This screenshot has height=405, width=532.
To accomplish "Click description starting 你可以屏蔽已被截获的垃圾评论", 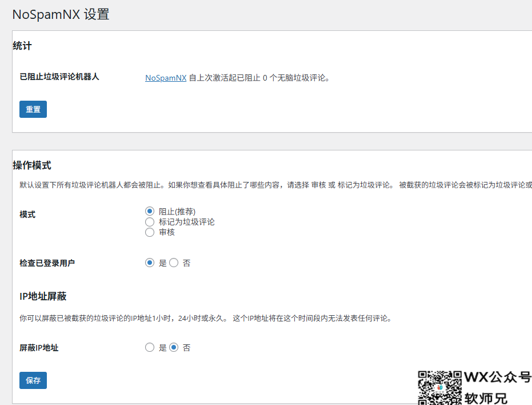I will point(206,319).
